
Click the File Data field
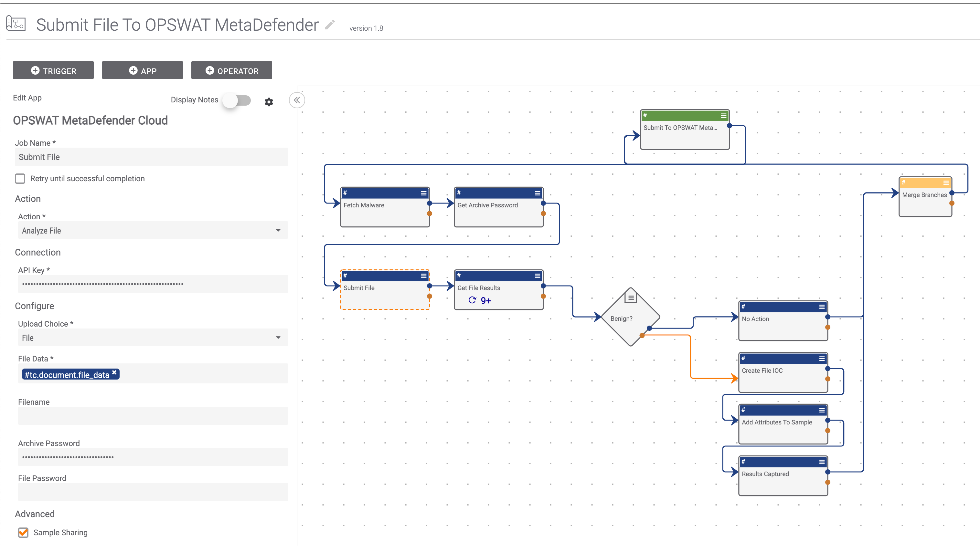153,374
